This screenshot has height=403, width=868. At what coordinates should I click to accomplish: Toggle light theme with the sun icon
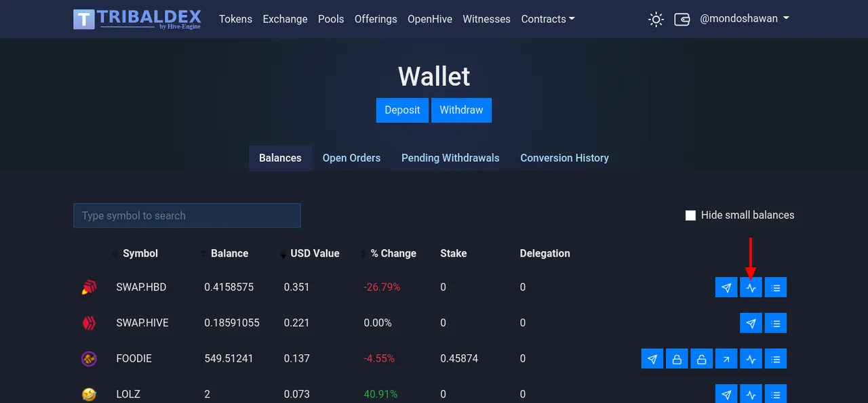656,19
